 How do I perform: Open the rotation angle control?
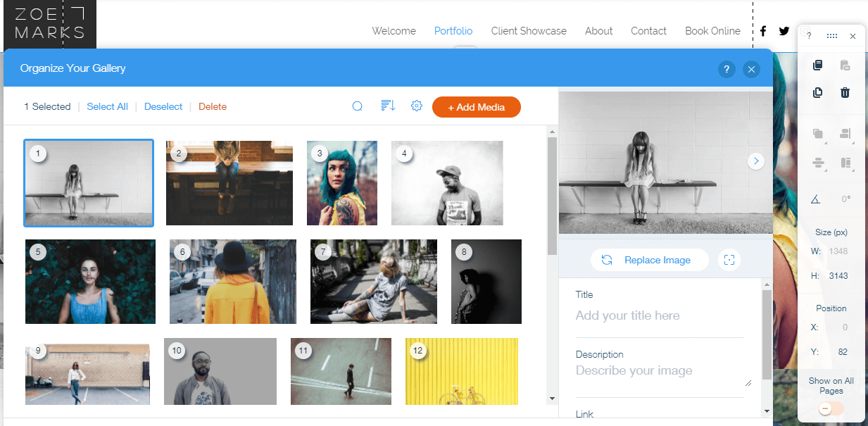pyautogui.click(x=815, y=199)
